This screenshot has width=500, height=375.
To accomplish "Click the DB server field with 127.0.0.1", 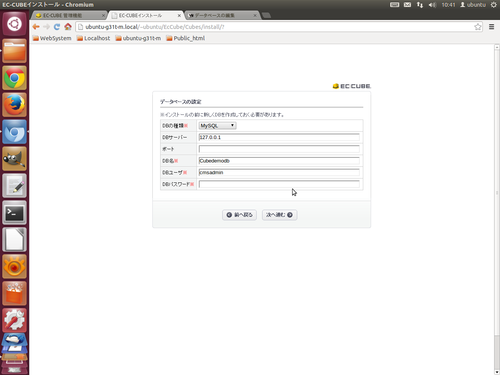I will [x=279, y=137].
